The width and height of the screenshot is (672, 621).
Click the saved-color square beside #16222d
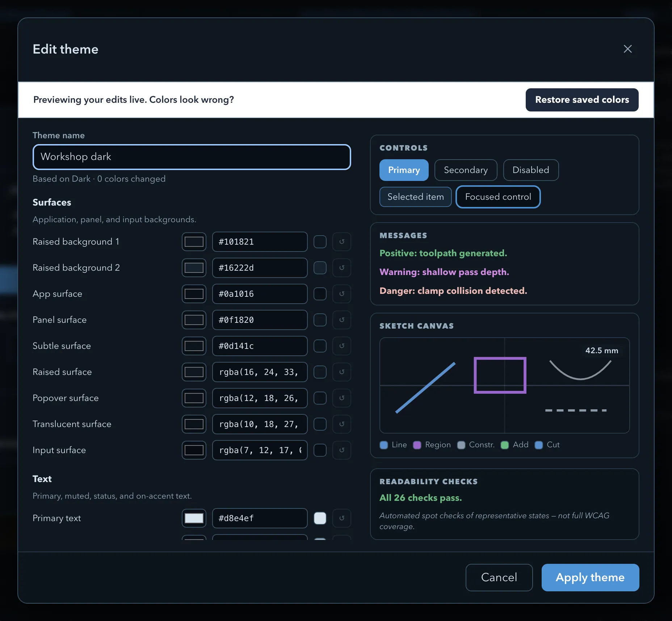pos(320,268)
